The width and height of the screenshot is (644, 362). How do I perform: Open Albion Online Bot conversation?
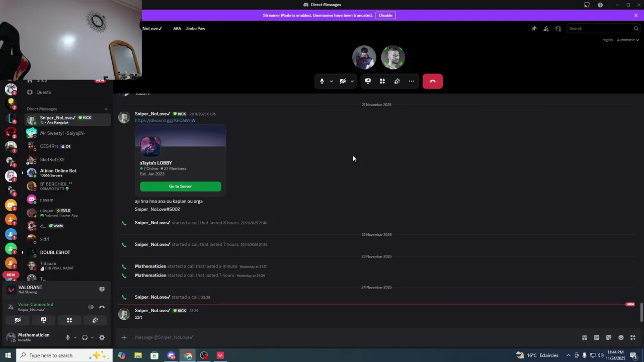[67, 173]
